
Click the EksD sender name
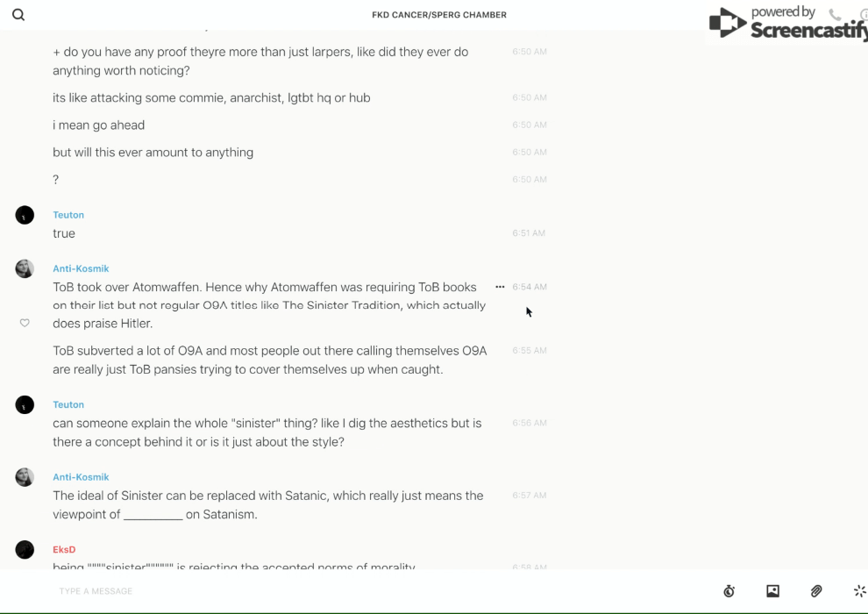point(64,550)
